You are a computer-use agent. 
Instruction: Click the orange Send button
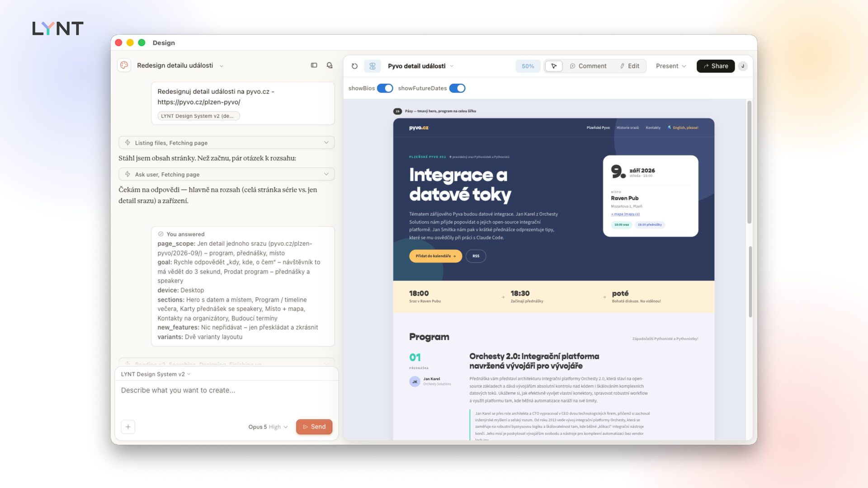tap(314, 427)
